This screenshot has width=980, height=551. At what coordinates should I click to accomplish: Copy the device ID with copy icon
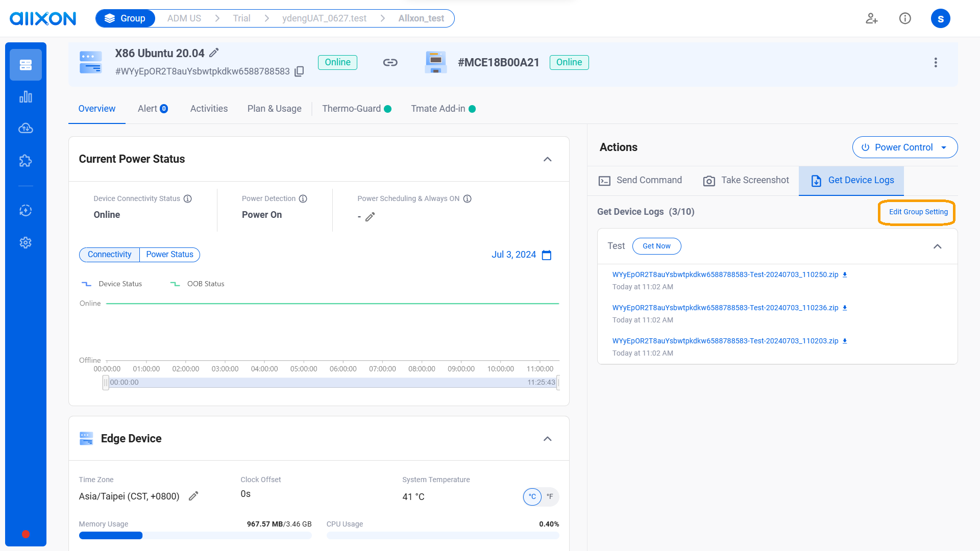(x=300, y=71)
